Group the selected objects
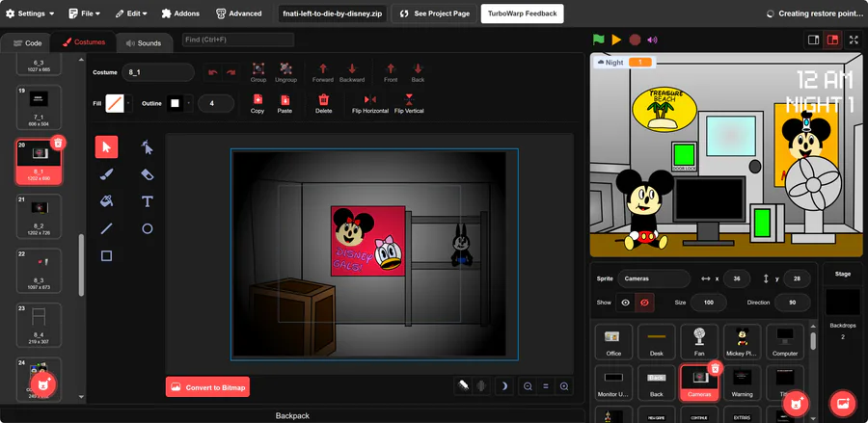The height and width of the screenshot is (423, 868). click(258, 72)
